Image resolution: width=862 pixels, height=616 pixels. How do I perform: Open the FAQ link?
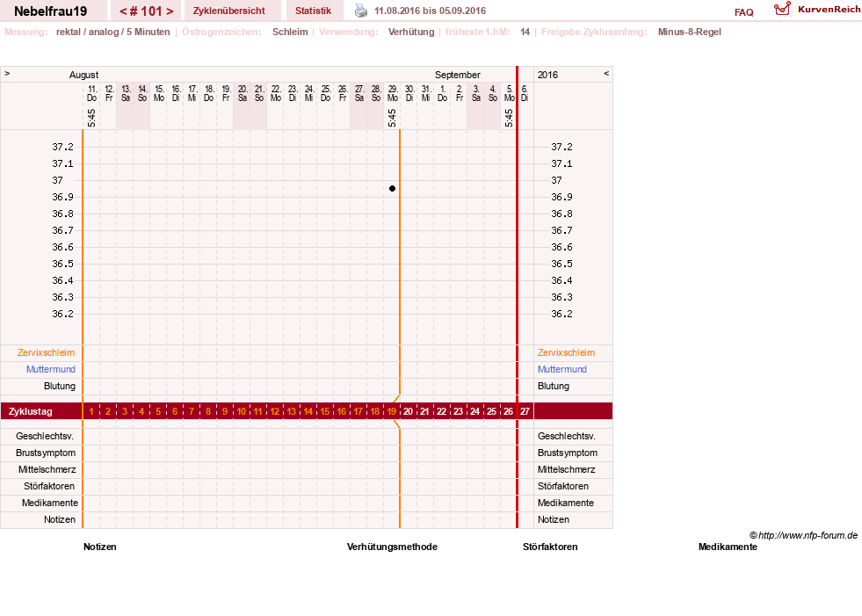(743, 12)
